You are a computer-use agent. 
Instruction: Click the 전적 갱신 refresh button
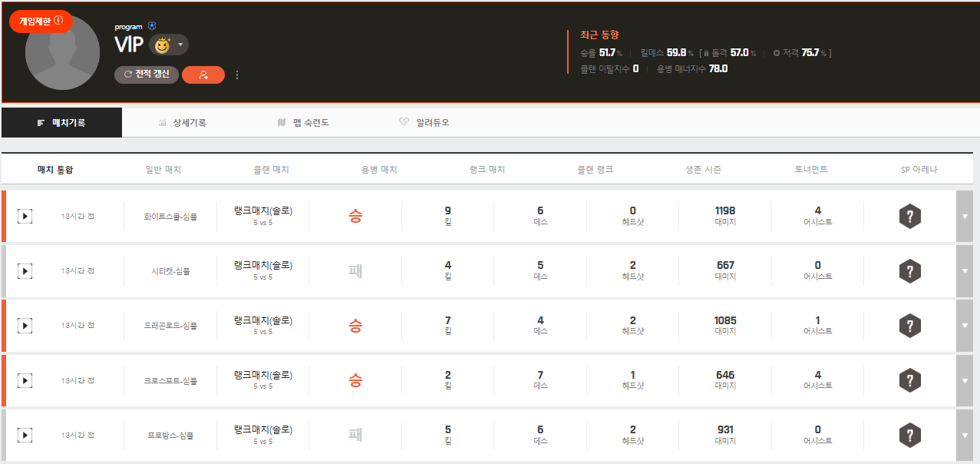coord(147,75)
